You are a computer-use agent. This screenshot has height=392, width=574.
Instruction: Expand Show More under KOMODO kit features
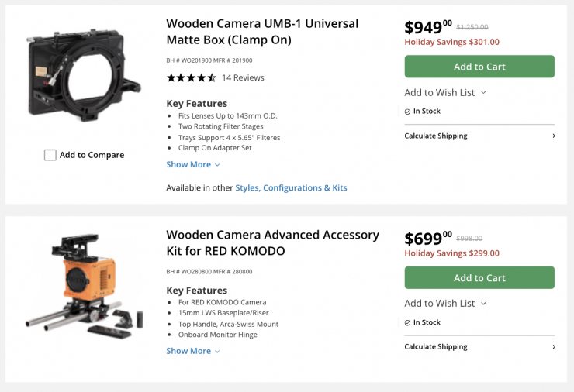pyautogui.click(x=193, y=351)
